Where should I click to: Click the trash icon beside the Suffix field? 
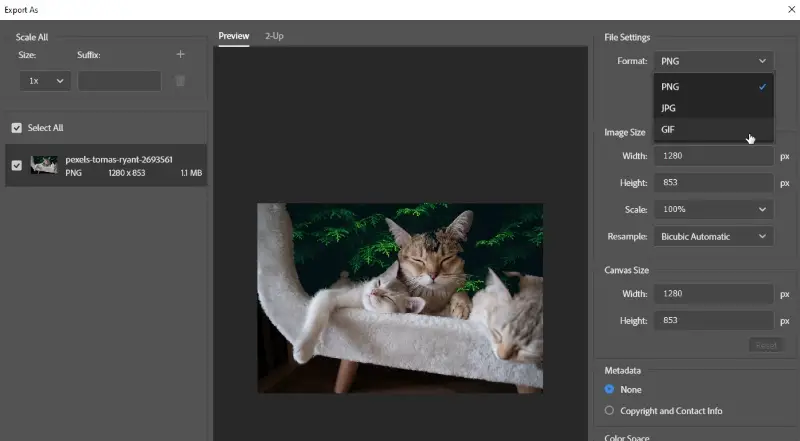[180, 81]
